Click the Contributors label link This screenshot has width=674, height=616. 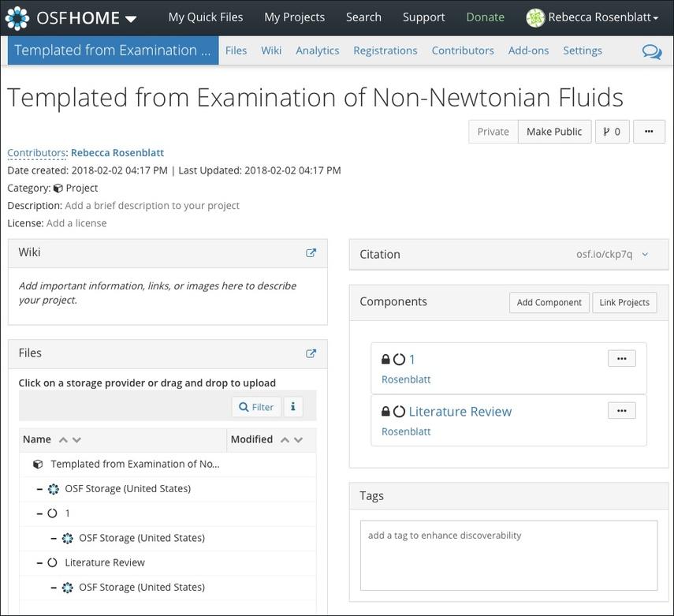point(36,153)
